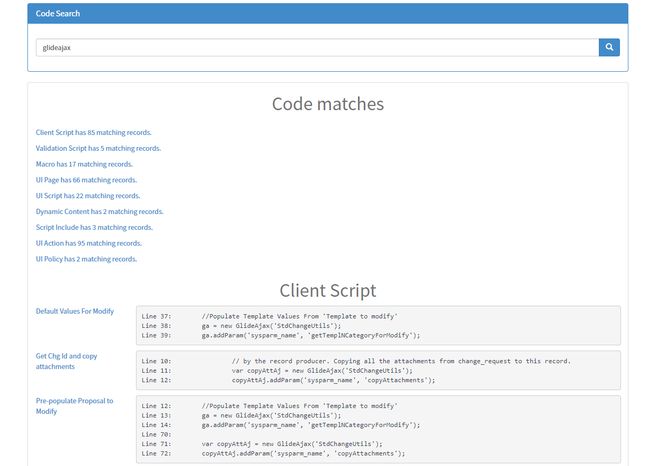This screenshot has height=466, width=650.
Task: Click the Client Script section heading
Action: pyautogui.click(x=327, y=290)
